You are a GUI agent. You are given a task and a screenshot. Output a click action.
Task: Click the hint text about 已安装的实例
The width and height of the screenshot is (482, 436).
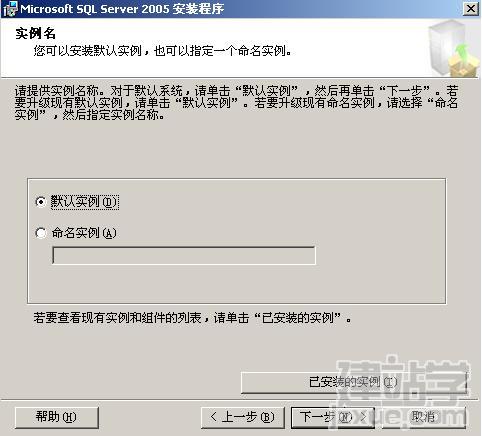point(192,318)
